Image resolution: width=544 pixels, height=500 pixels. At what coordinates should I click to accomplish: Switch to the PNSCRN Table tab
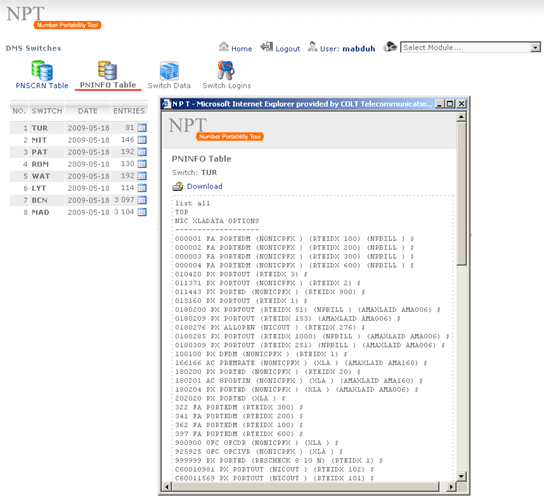(42, 85)
